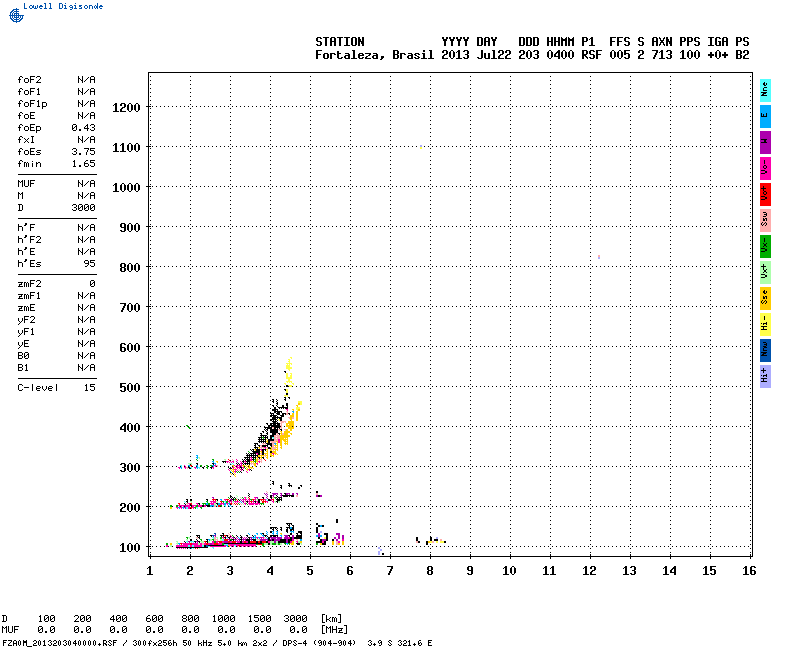Select the pink Ssw legend swatch
This screenshot has height=650, width=800.
[x=765, y=220]
